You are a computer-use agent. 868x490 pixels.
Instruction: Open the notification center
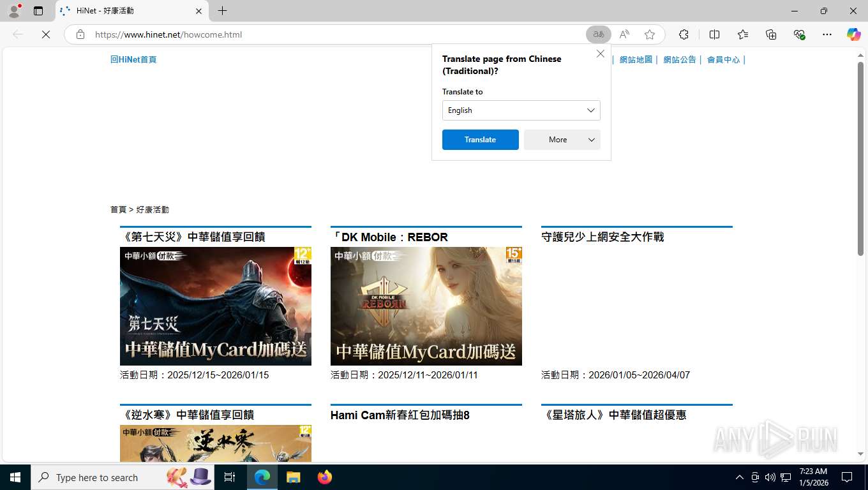pyautogui.click(x=847, y=477)
